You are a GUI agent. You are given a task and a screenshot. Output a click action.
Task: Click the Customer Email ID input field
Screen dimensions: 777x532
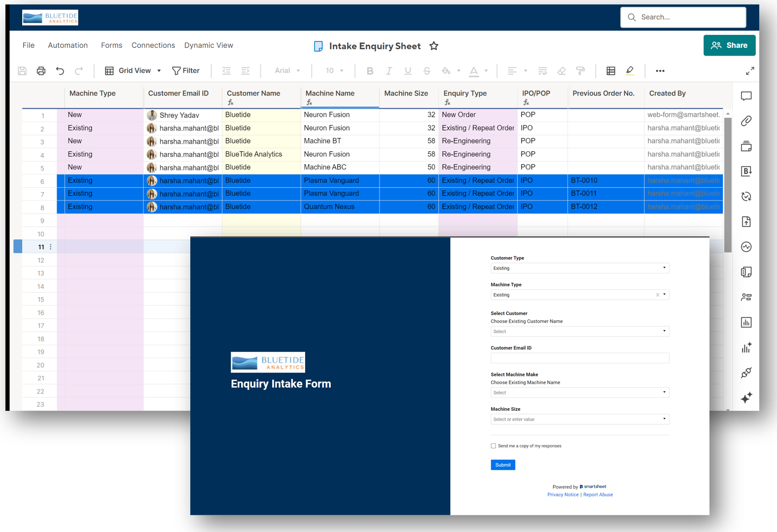coord(580,358)
